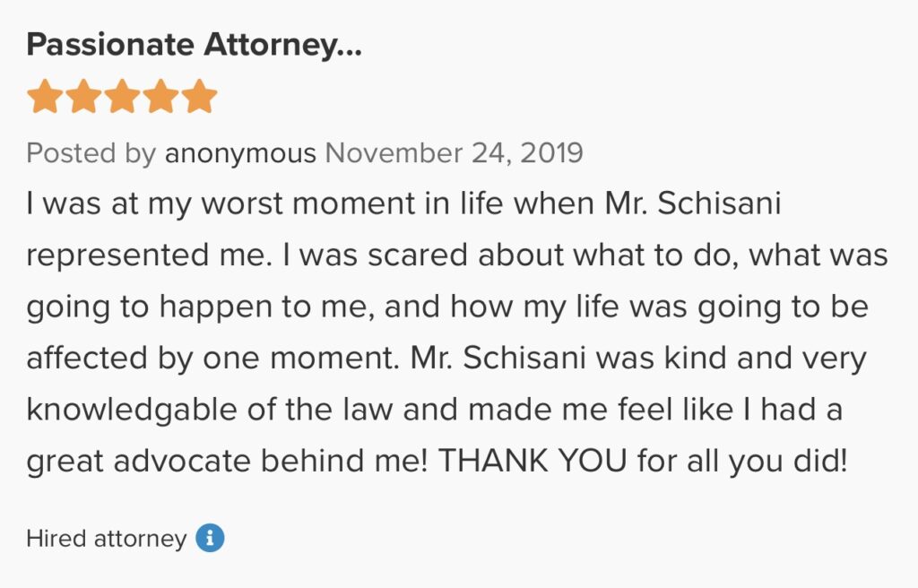Click the "anonymous" poster name
918x588 pixels.
click(x=240, y=153)
